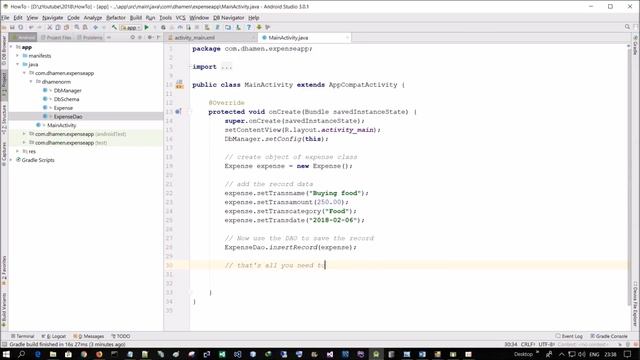
Task: Open the Logcat tool window
Action: tap(53, 336)
